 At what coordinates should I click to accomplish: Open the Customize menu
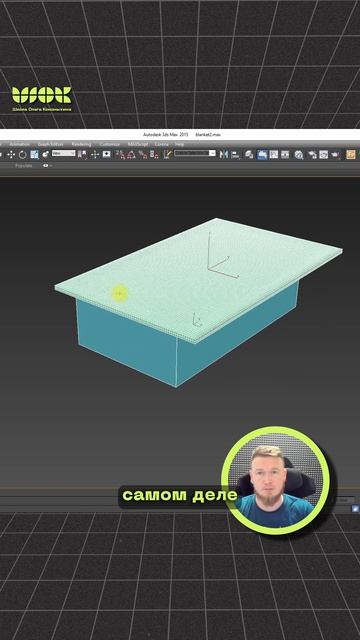click(110, 144)
